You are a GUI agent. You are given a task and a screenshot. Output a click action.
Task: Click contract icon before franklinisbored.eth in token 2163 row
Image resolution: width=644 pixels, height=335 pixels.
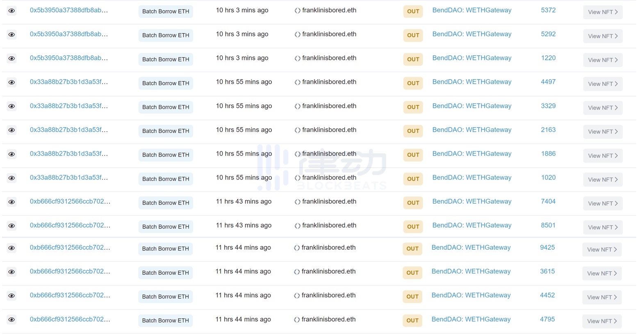[x=297, y=130]
